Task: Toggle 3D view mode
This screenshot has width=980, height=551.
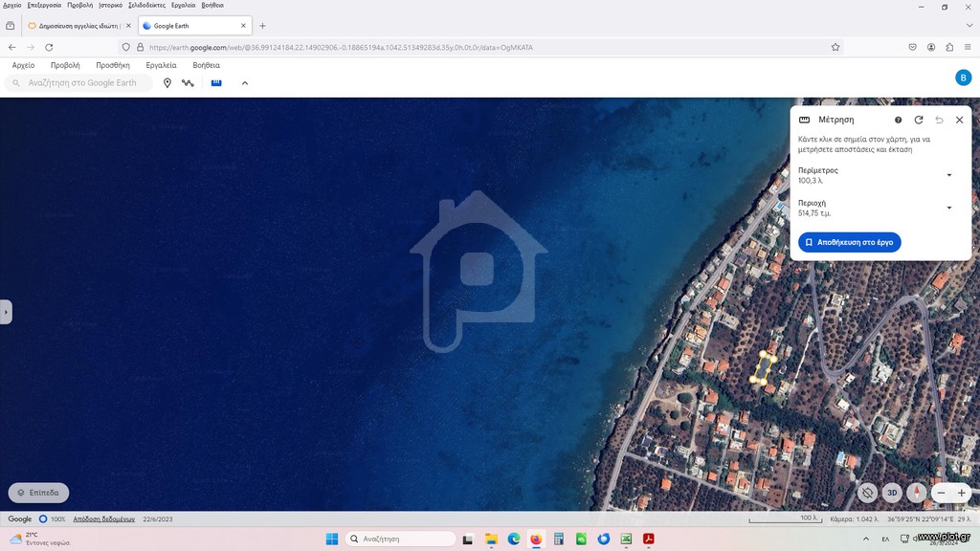Action: pos(892,493)
